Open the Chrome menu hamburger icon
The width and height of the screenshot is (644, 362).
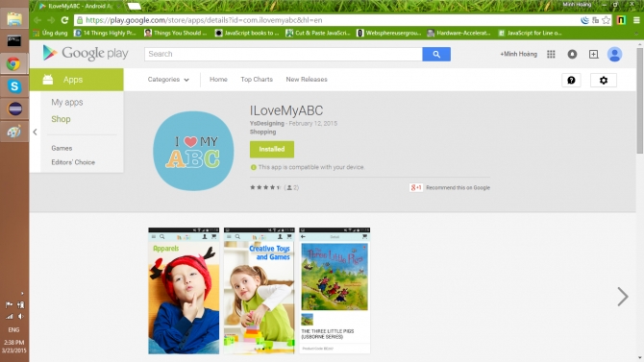click(636, 20)
